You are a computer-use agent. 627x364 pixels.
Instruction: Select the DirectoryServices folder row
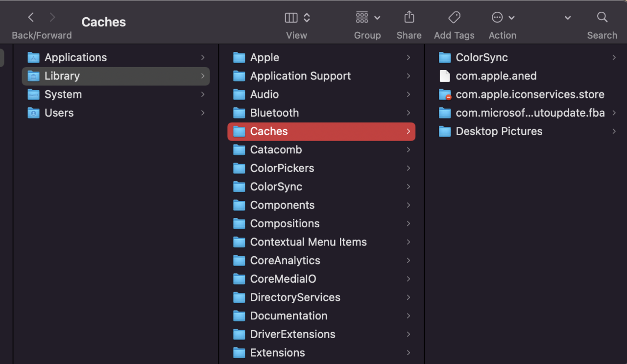coord(321,297)
